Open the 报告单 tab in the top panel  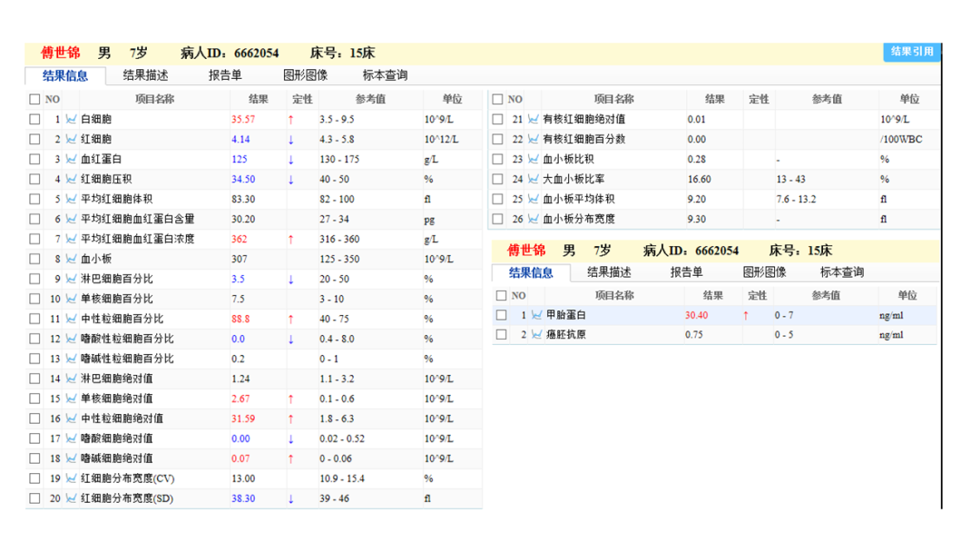[225, 75]
